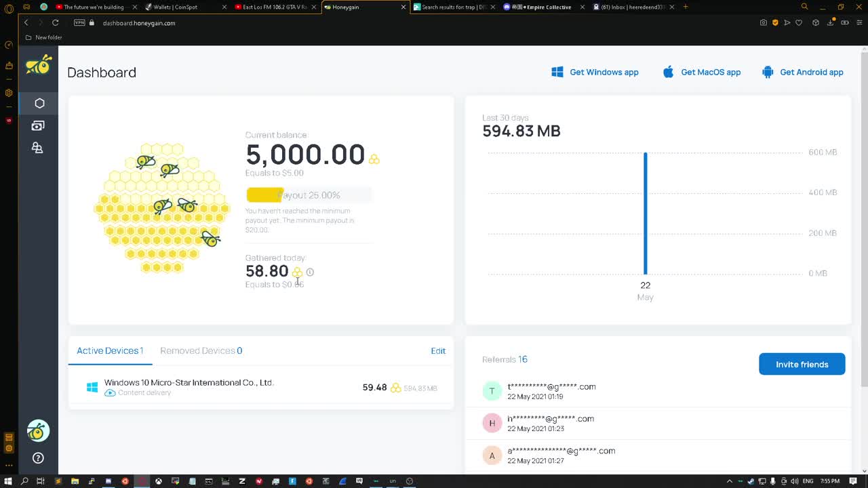The image size is (868, 488).
Task: Open the bee profile avatar in sidebar
Action: 38,430
